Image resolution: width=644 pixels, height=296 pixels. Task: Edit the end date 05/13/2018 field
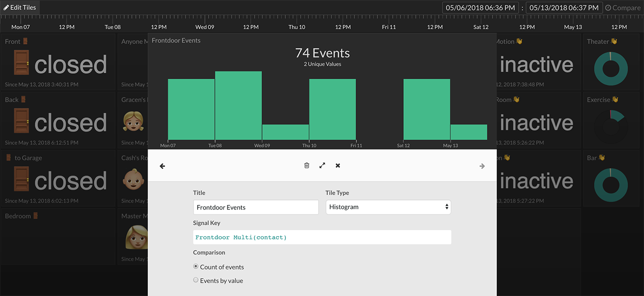tap(564, 7)
